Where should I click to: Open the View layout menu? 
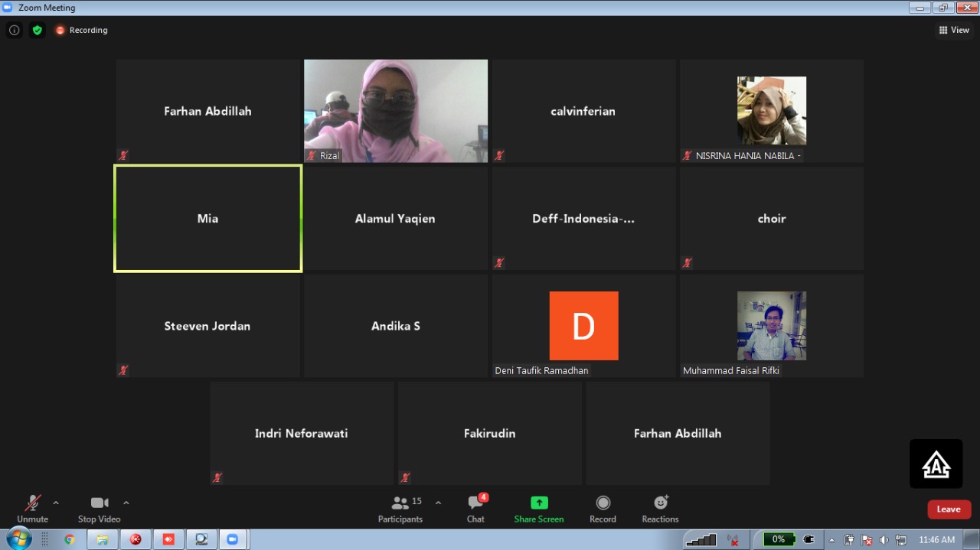[954, 31]
